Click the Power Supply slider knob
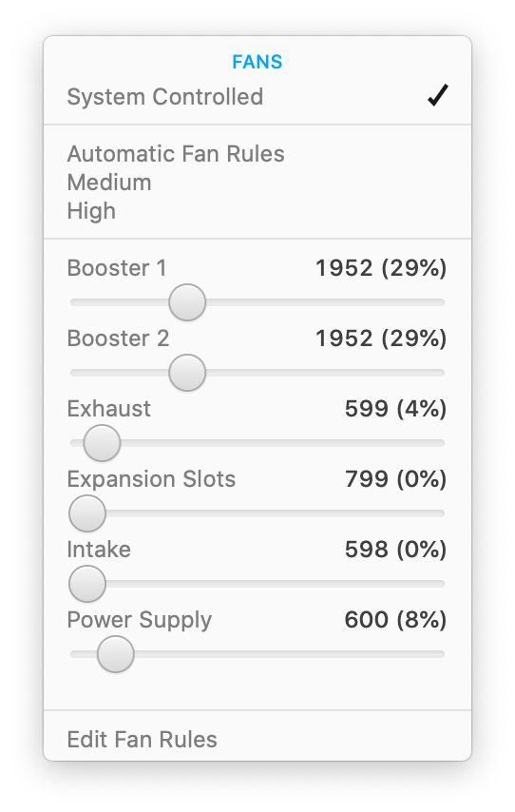The image size is (515, 812). pos(115,654)
